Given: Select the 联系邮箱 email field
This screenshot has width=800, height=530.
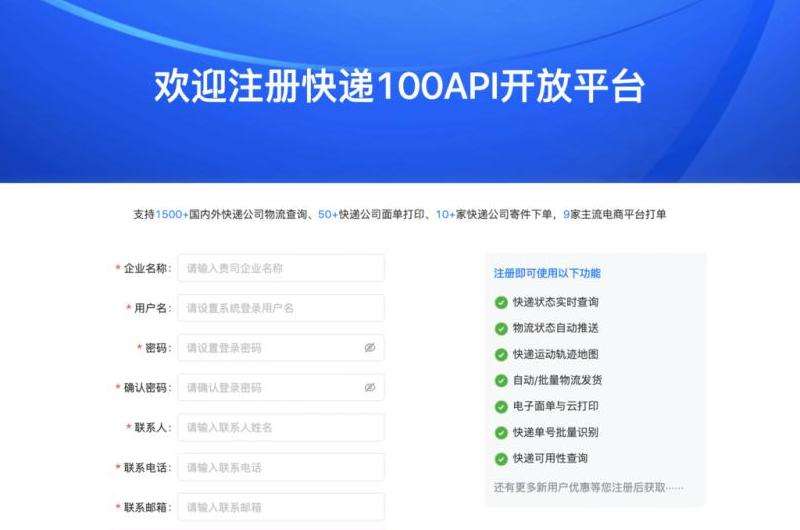Looking at the screenshot, I should coord(280,507).
